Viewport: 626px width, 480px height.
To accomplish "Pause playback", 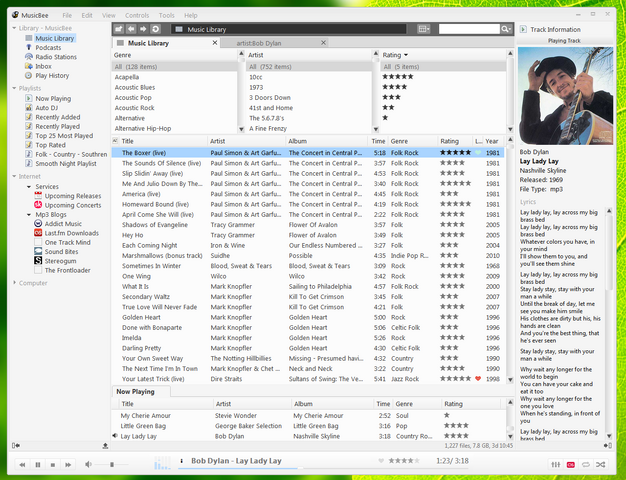I will pyautogui.click(x=38, y=464).
